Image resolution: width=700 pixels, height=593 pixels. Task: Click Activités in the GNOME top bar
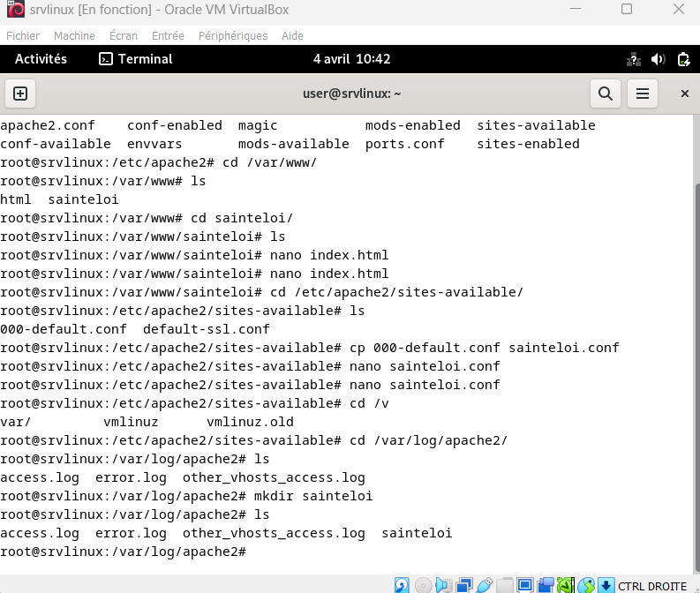(41, 59)
